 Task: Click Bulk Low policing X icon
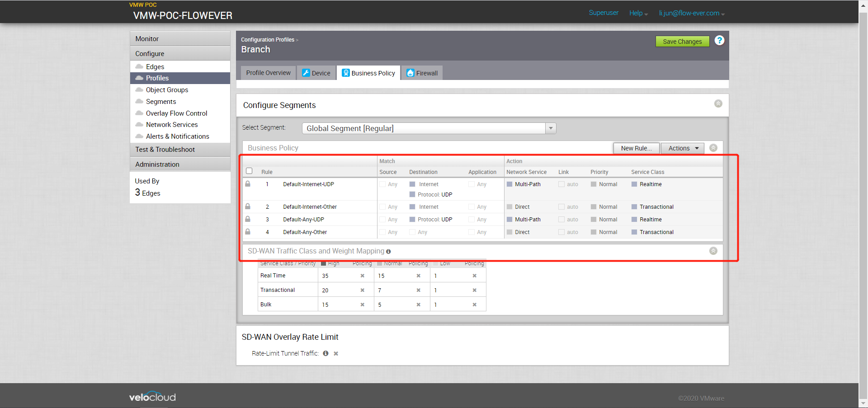point(474,305)
